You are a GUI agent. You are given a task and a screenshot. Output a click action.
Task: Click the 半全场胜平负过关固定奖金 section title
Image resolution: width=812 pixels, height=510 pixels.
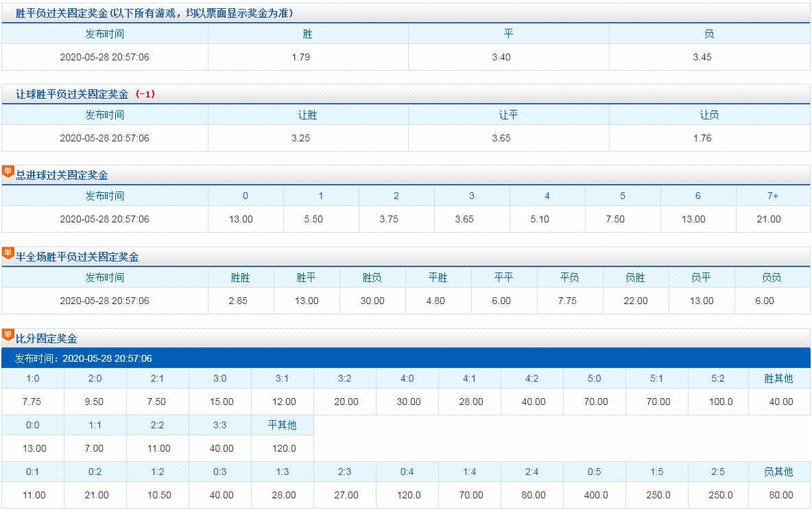tap(77, 257)
